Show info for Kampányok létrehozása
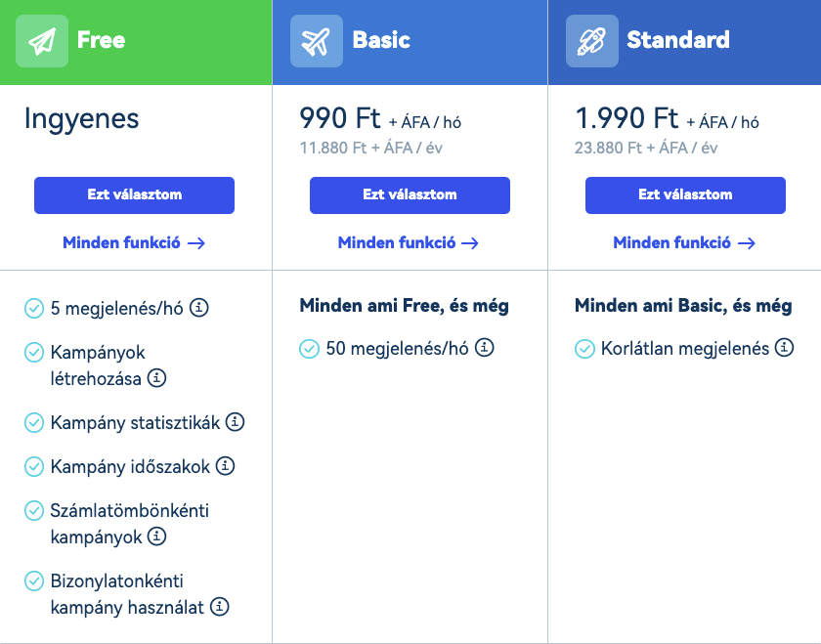 click(x=156, y=377)
